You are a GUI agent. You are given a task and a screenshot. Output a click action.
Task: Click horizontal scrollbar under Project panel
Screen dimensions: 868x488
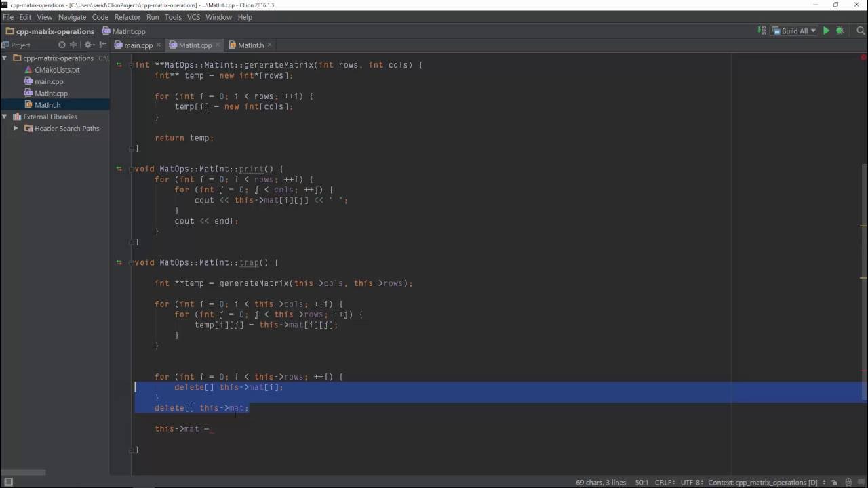pos(23,472)
